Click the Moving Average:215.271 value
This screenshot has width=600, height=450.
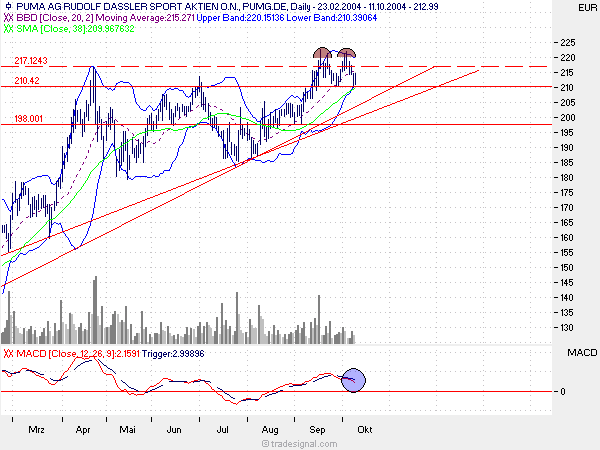[x=145, y=18]
